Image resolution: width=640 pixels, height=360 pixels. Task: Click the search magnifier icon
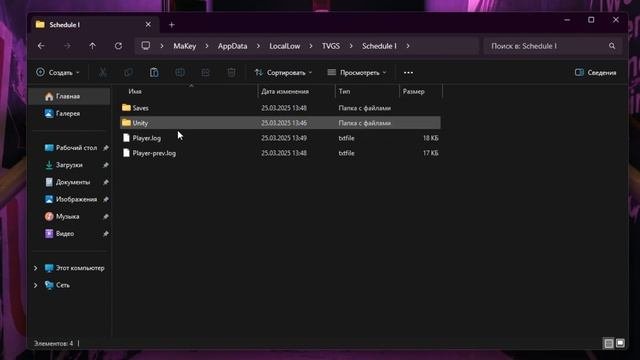(612, 46)
